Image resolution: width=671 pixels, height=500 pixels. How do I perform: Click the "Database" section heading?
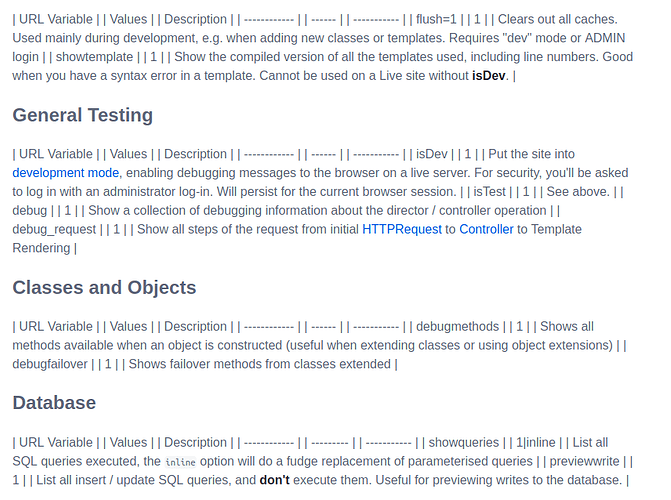click(x=54, y=403)
